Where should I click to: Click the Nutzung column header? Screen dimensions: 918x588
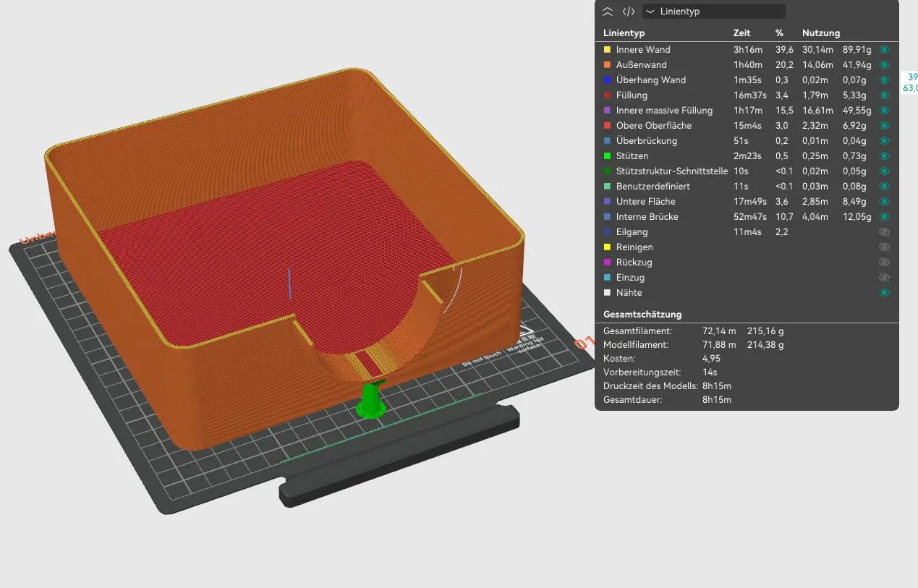[821, 33]
